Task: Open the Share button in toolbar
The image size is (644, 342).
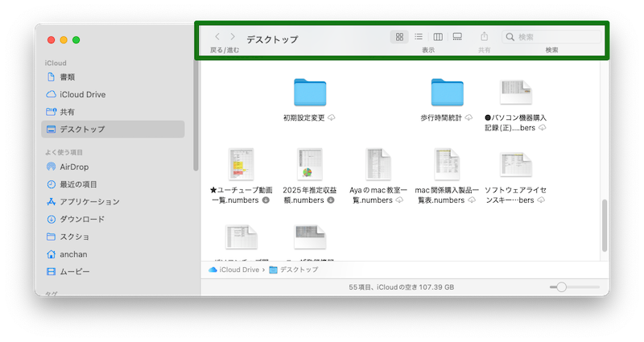Action: 485,36
